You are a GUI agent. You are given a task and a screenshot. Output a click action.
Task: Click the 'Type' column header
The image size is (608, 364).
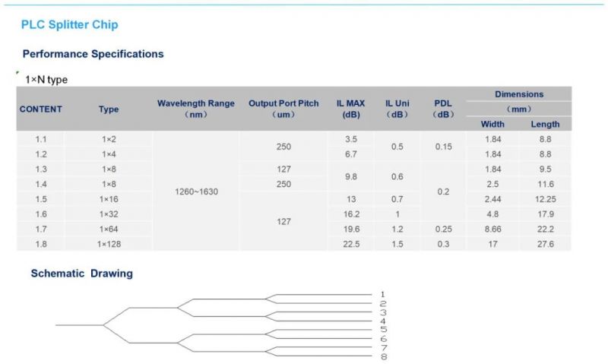tap(109, 109)
